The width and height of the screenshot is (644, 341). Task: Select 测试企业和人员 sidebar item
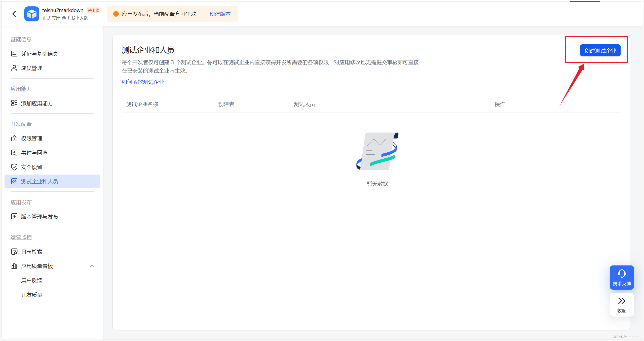click(40, 181)
